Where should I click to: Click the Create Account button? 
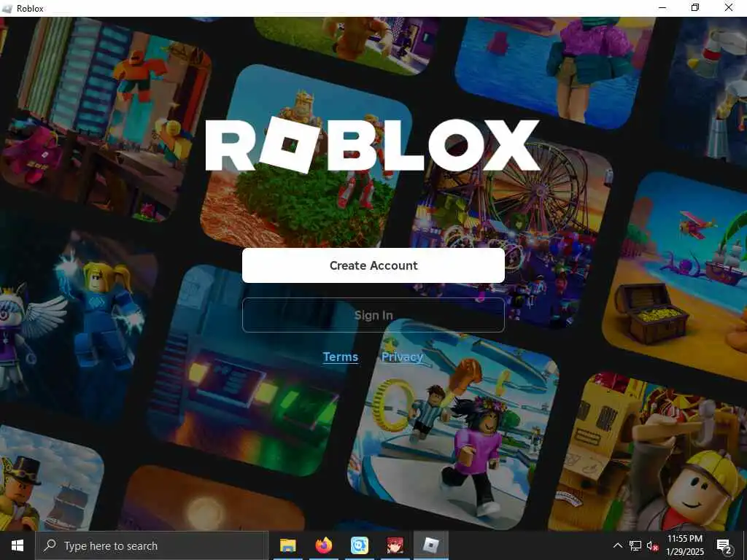[373, 265]
